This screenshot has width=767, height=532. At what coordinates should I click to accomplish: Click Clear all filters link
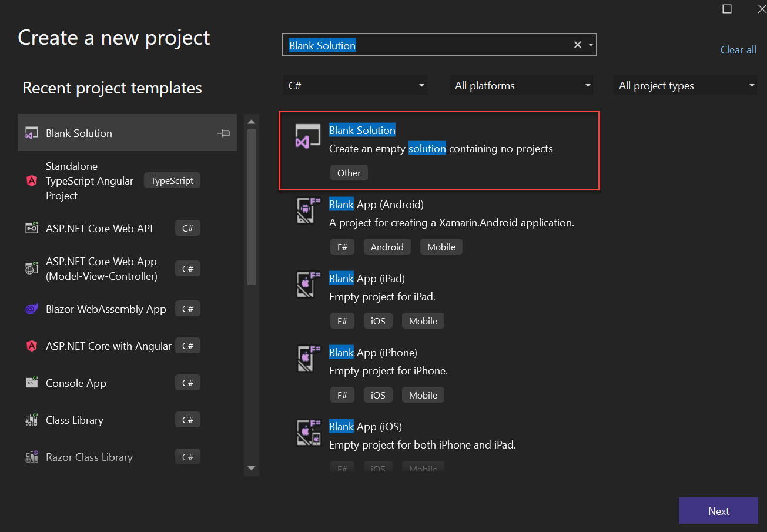coord(738,50)
